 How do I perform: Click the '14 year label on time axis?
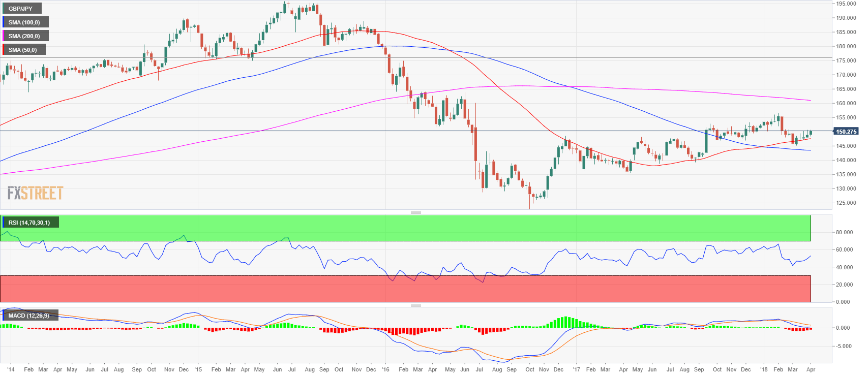coord(11,369)
